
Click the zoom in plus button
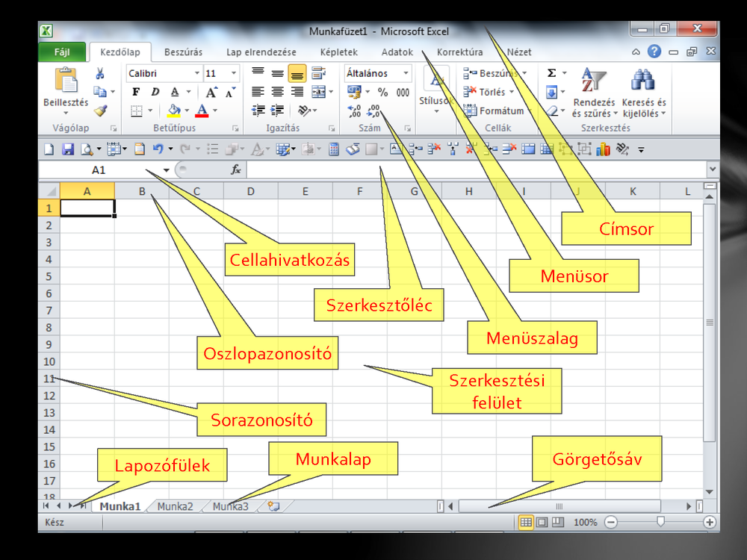click(710, 523)
